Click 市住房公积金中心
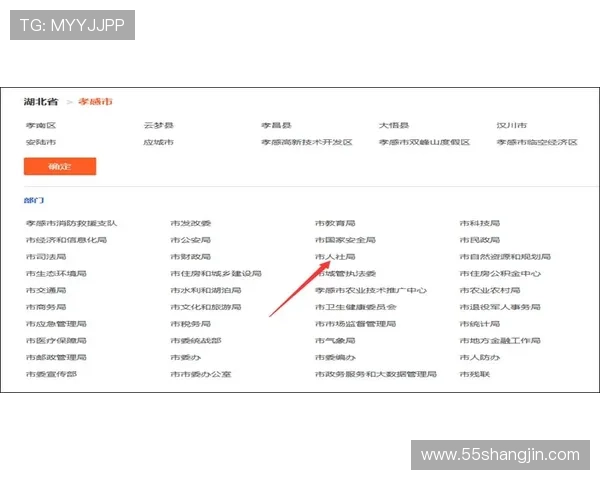600x480 pixels. (x=500, y=273)
